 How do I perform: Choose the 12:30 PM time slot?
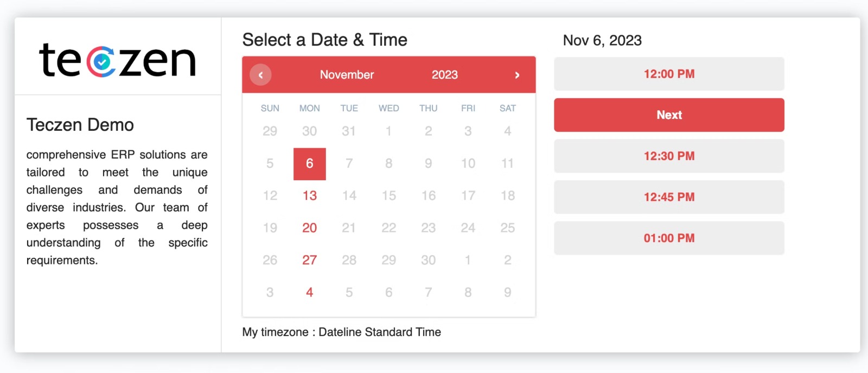point(669,156)
